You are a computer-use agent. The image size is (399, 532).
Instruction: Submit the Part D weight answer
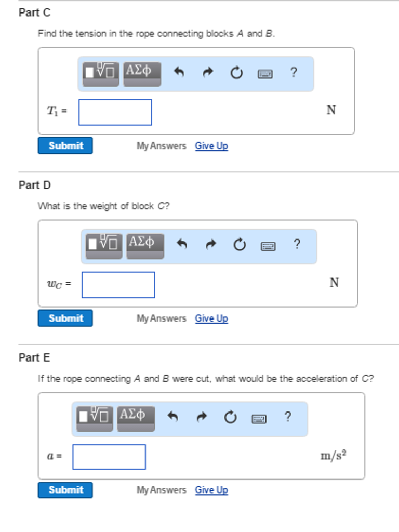65,318
